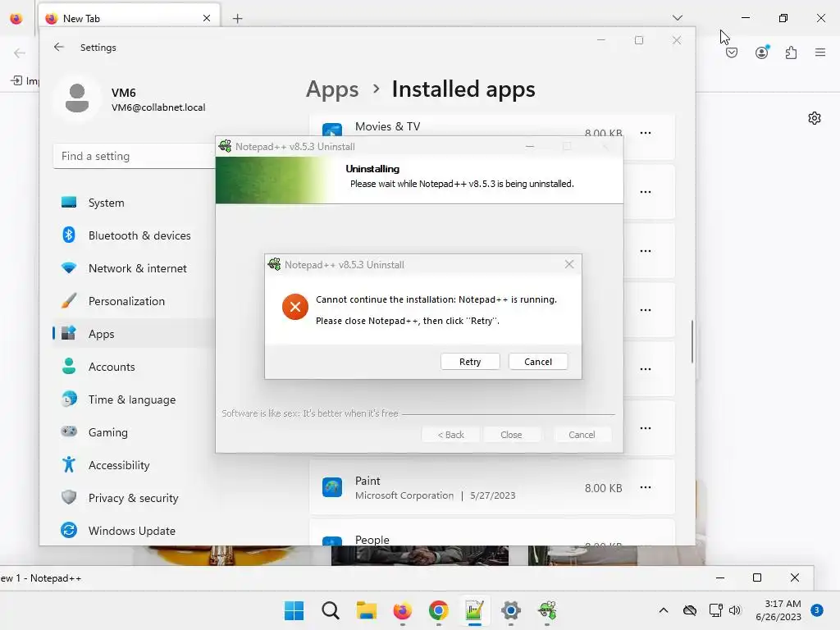Open Time & language settings

[134, 399]
